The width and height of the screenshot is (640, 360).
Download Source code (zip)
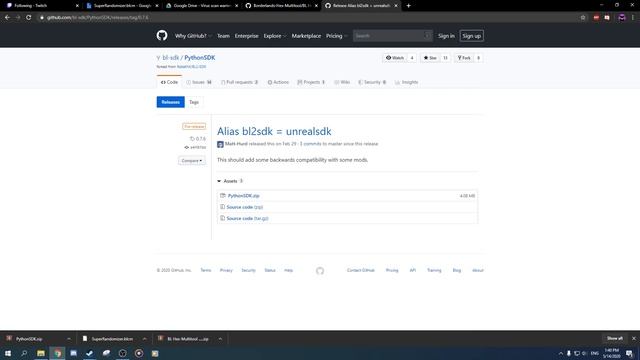point(244,207)
